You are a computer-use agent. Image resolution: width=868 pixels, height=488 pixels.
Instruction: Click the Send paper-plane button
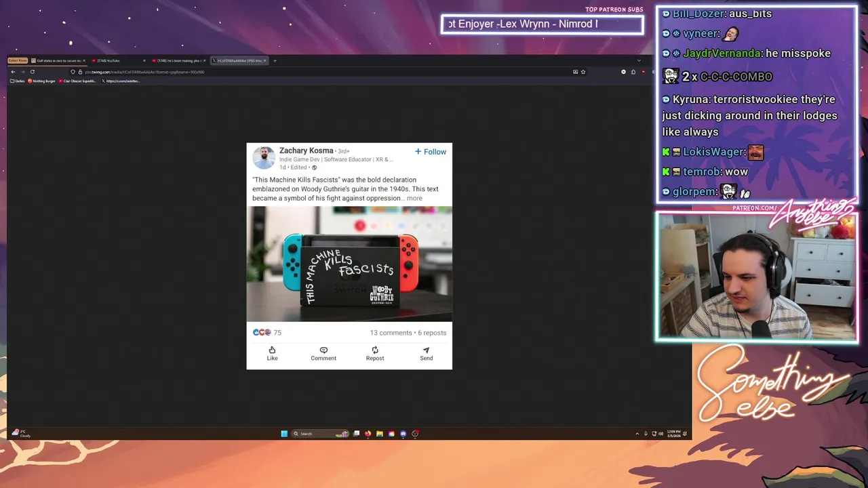426,354
